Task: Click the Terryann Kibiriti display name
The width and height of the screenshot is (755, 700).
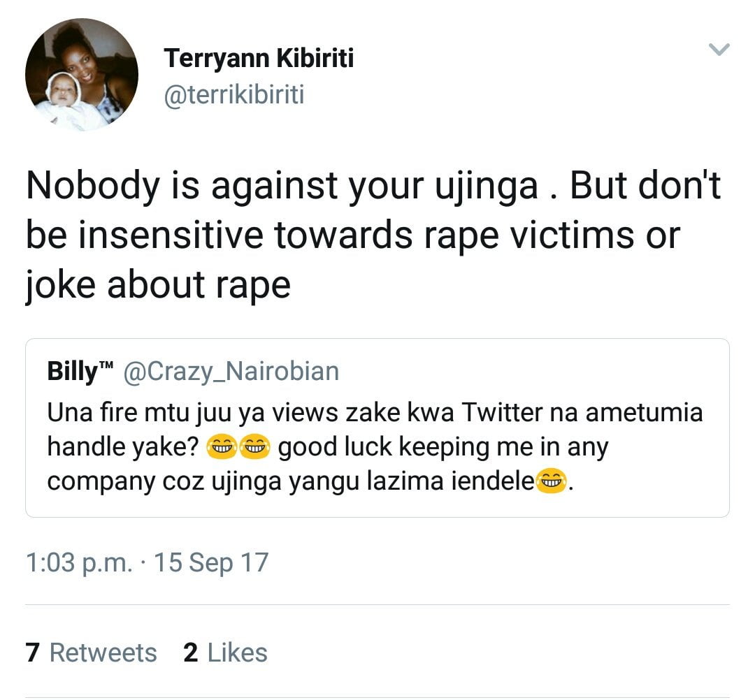Action: [258, 59]
